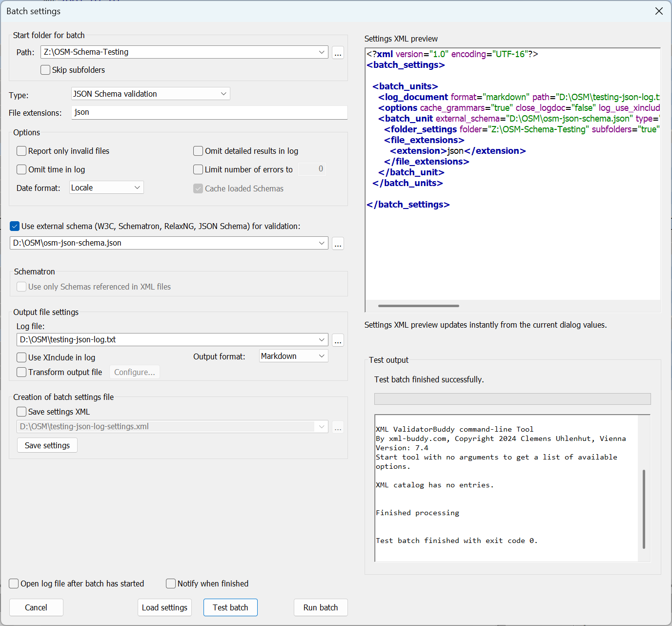Close the Batch settings dialog
The height and width of the screenshot is (626, 672).
coord(659,11)
